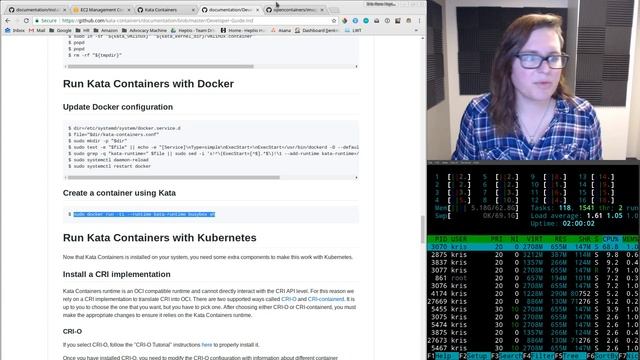The height and width of the screenshot is (360, 640).
Task: Click the 'sudo systemctl restart docker' line
Action: pos(109,166)
